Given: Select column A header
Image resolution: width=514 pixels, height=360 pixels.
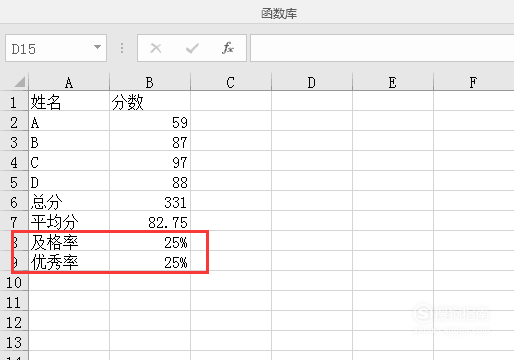Looking at the screenshot, I should coord(69,82).
